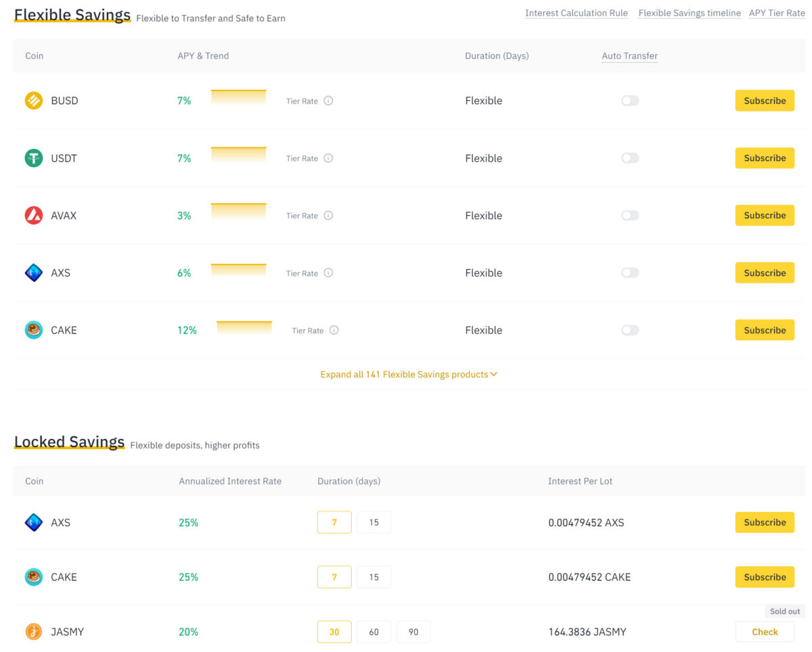The width and height of the screenshot is (812, 652).
Task: Click the Sold out badge
Action: (785, 611)
